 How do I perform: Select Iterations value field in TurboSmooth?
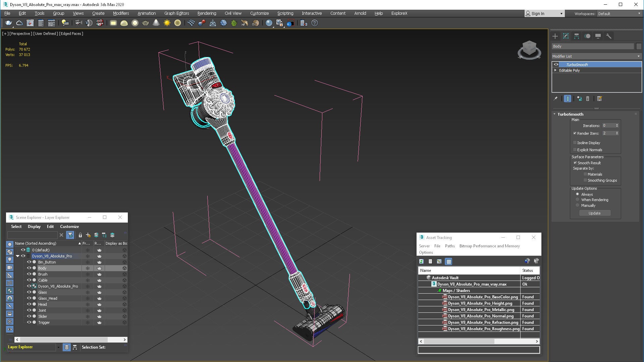coord(608,126)
